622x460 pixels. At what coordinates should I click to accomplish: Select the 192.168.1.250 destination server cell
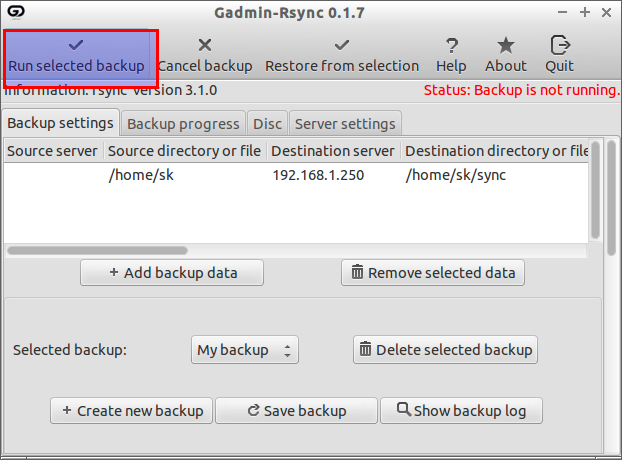coord(318,175)
